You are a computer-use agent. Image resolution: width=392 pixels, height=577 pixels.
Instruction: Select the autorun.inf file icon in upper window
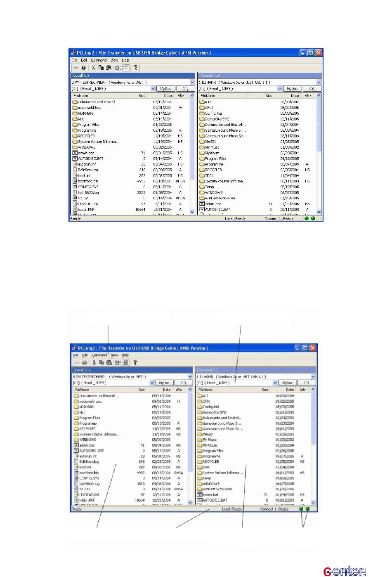(x=75, y=164)
